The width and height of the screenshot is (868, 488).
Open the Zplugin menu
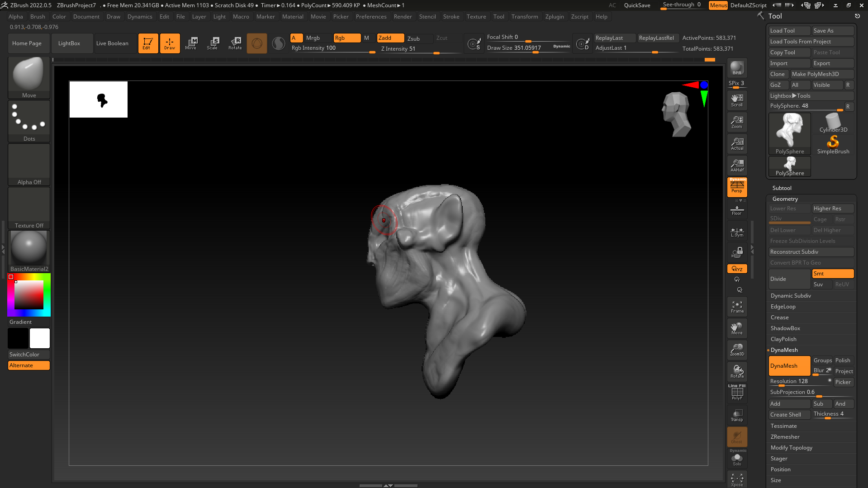[x=554, y=17]
